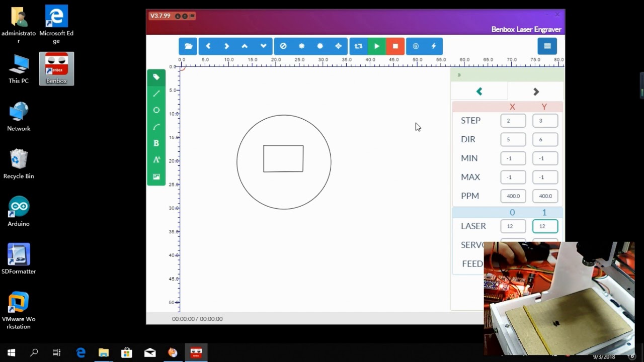
Task: Stop engraving with the orange stop button
Action: pyautogui.click(x=395, y=46)
